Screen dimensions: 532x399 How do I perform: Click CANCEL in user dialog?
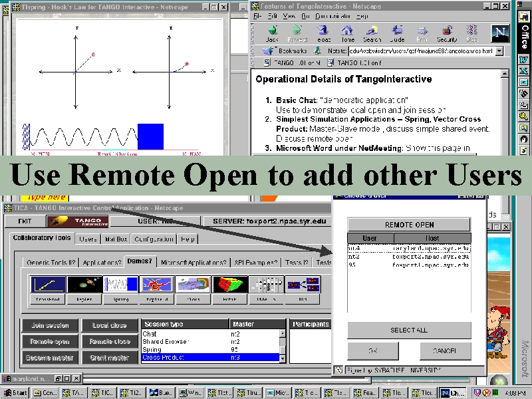445,351
